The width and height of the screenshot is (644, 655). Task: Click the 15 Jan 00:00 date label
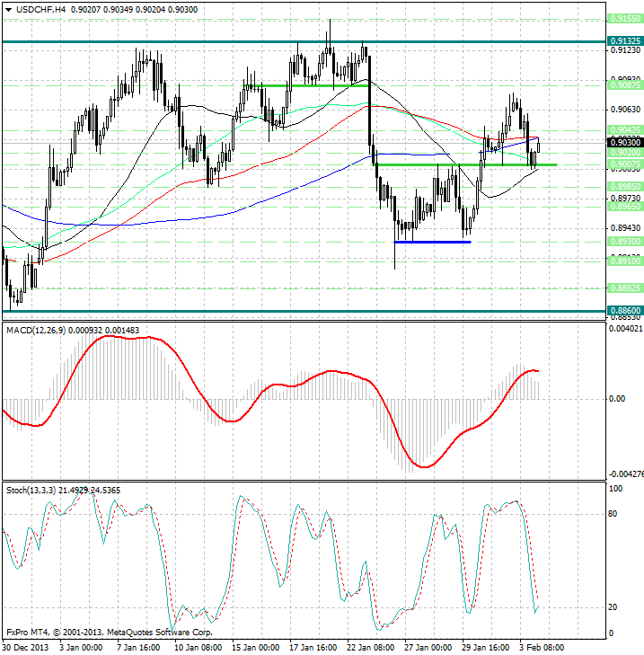256,648
